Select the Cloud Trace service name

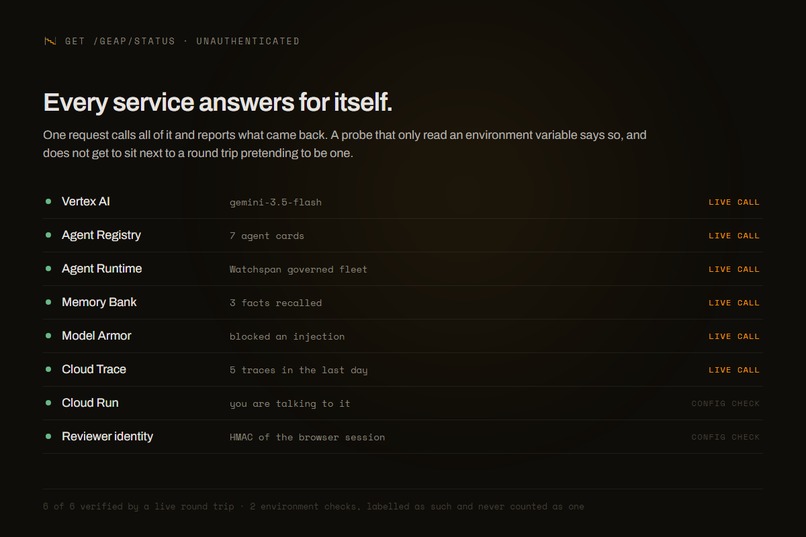[x=94, y=369]
